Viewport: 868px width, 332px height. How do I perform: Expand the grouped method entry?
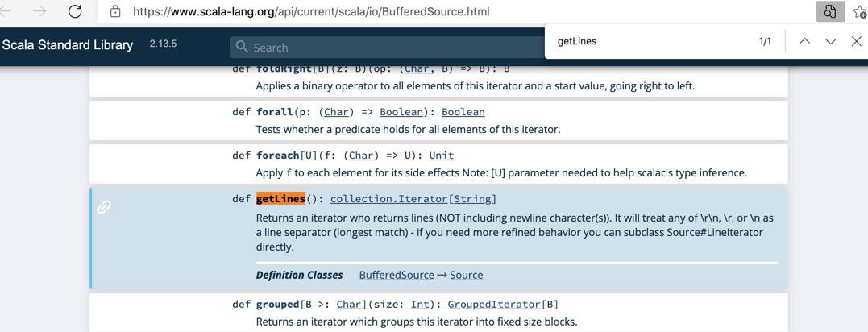tap(438, 313)
